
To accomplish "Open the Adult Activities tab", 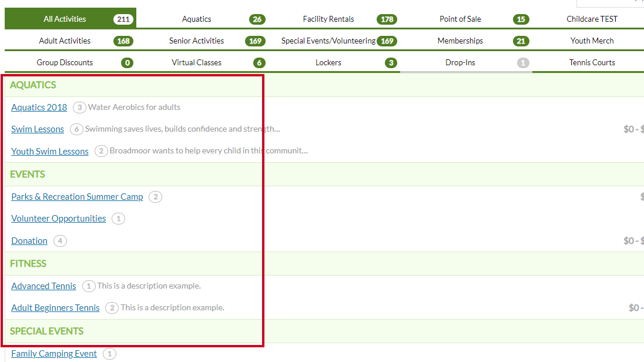I will (65, 41).
